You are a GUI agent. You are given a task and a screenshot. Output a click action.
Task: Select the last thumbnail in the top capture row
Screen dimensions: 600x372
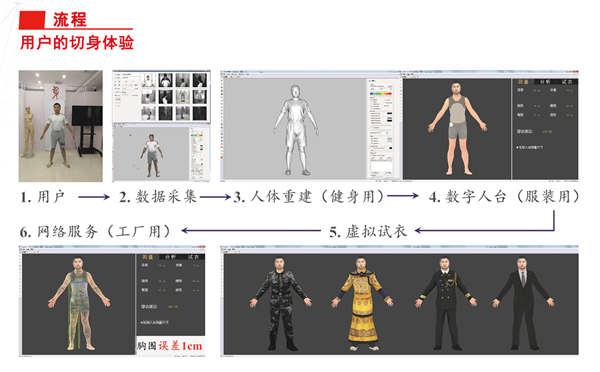[x=200, y=80]
